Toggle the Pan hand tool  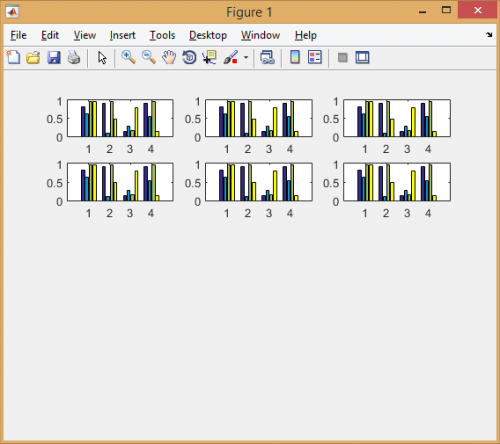169,57
